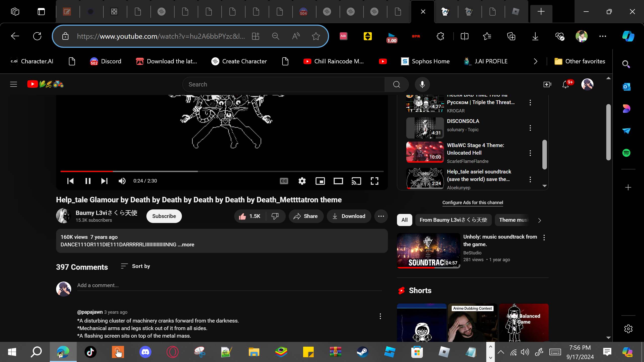Expand the description with ...more

186,245
